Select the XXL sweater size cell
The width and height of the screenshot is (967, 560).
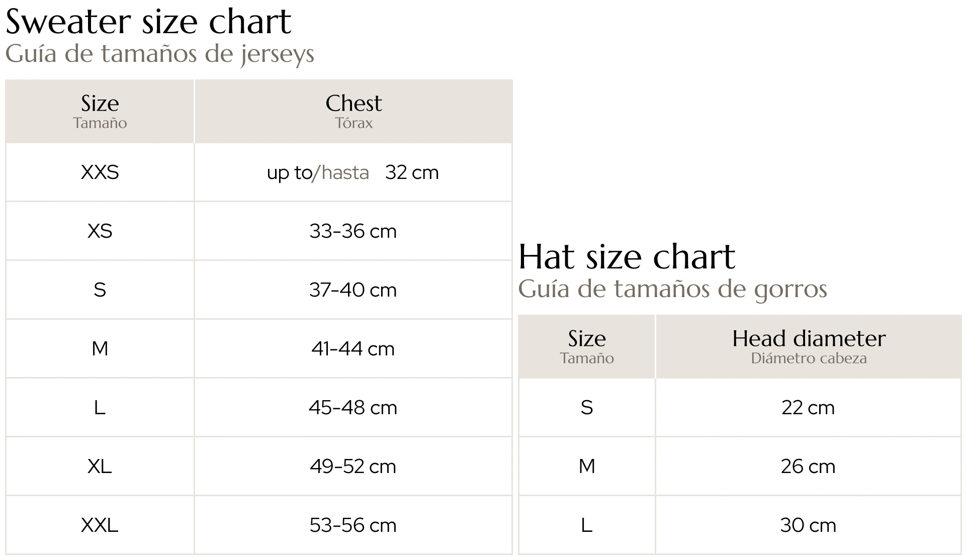(100, 525)
